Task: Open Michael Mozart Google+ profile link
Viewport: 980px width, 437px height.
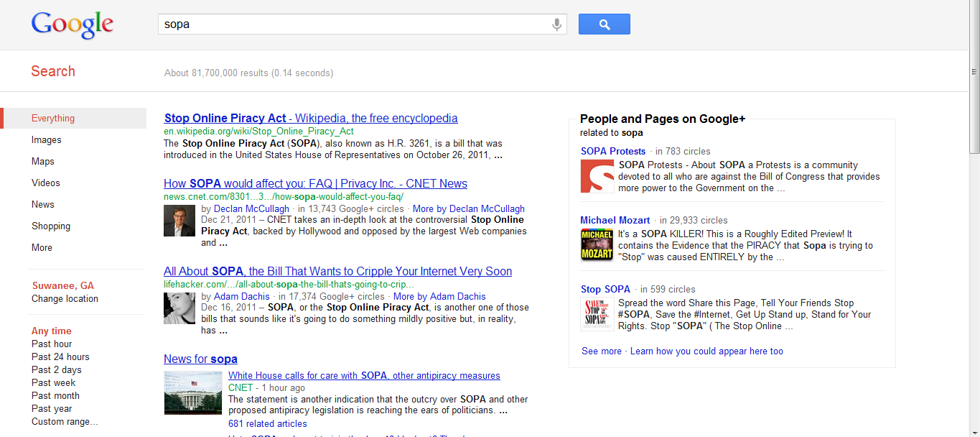Action: 615,221
